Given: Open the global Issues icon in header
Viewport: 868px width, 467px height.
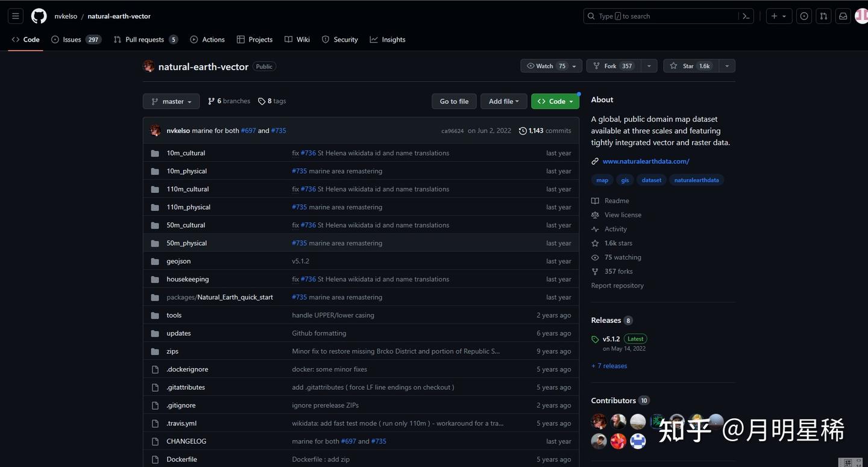Looking at the screenshot, I should (x=804, y=16).
